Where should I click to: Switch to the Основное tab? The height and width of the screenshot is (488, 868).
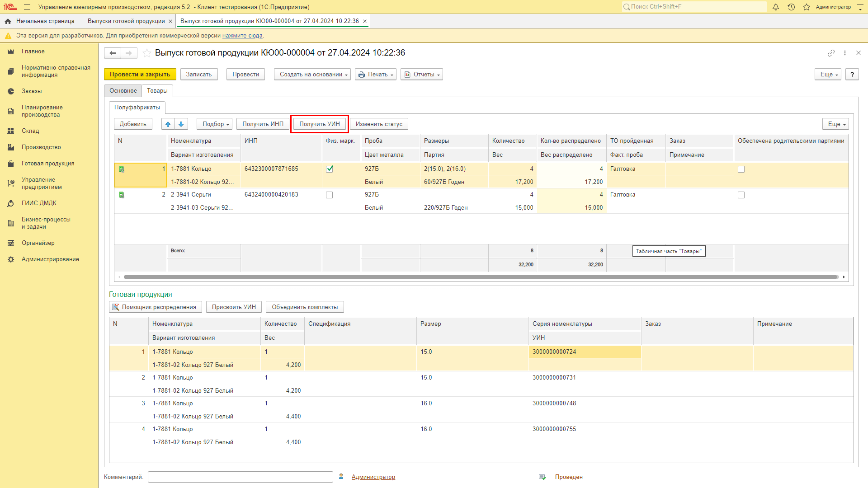pyautogui.click(x=123, y=91)
